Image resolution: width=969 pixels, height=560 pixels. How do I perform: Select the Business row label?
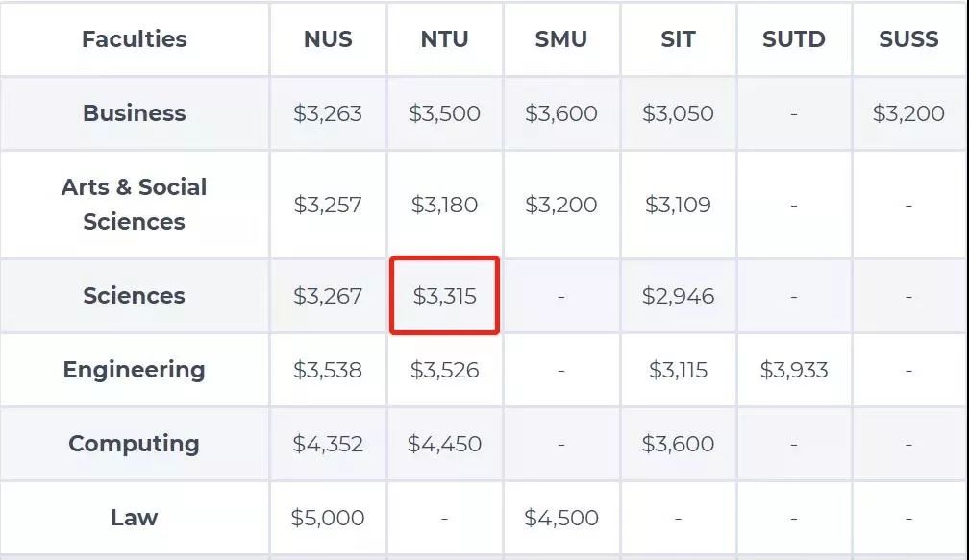[135, 113]
